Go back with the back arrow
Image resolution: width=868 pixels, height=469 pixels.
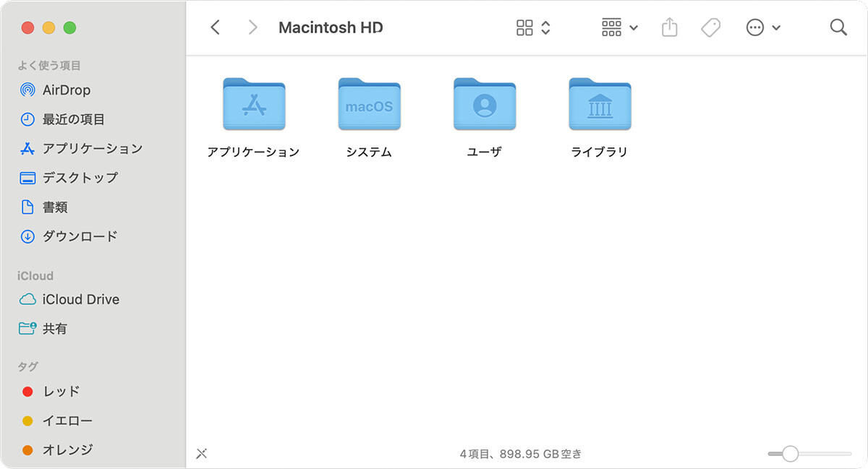click(x=215, y=27)
